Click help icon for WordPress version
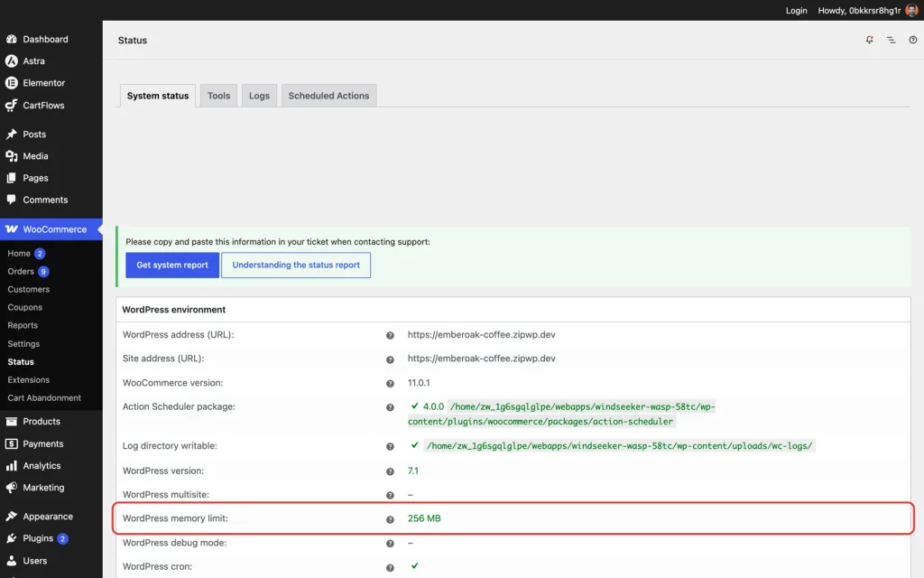This screenshot has height=578, width=924. click(390, 471)
